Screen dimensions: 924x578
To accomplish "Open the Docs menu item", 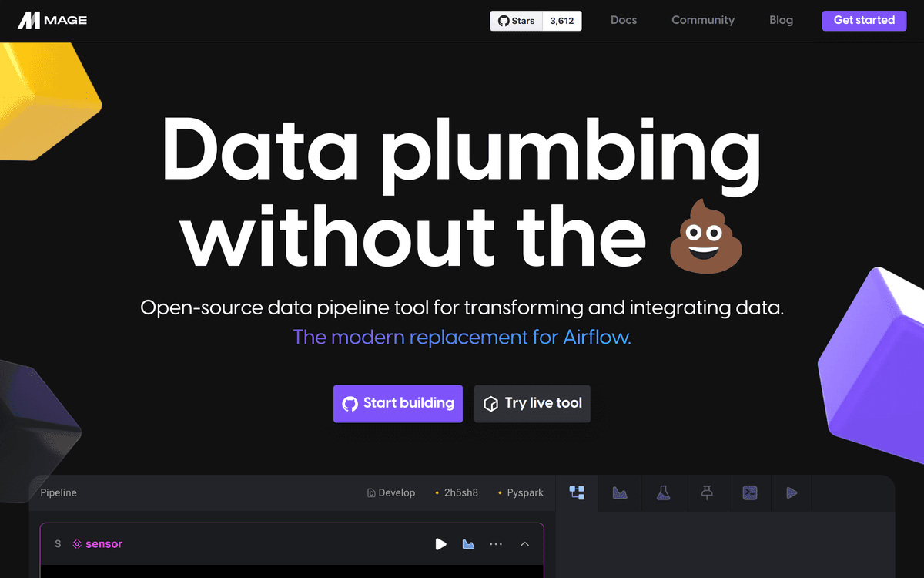I will 623,20.
